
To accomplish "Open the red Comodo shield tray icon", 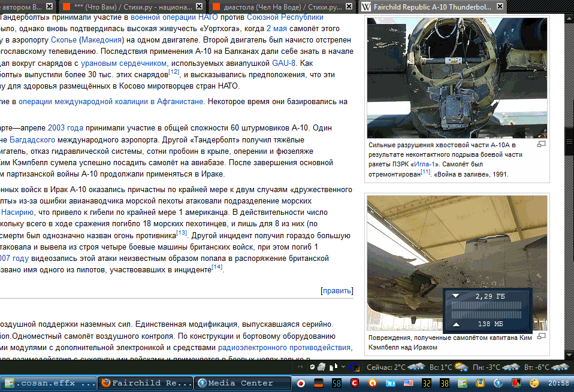I will 355,383.
